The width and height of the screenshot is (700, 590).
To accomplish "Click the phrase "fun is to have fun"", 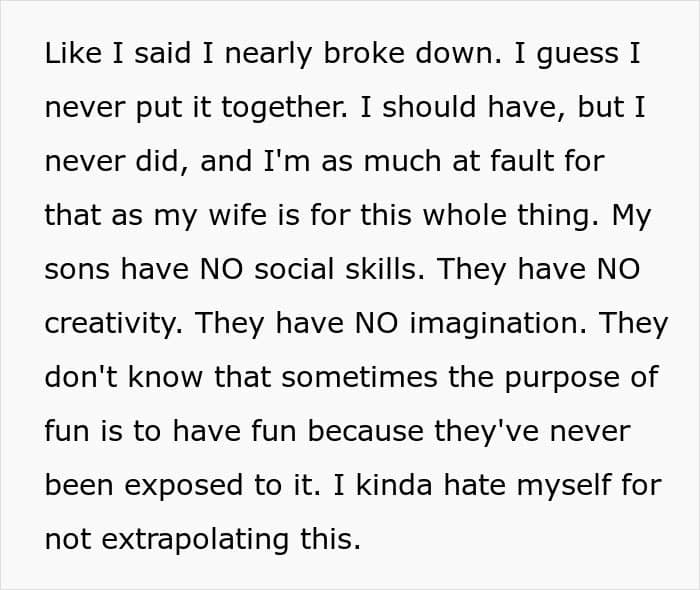I will point(171,431).
